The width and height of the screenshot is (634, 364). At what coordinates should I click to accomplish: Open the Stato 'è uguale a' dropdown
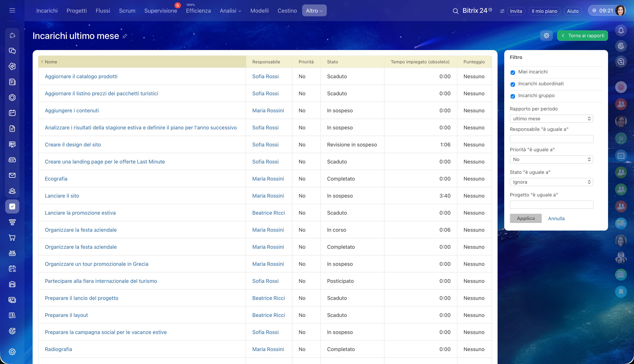click(551, 182)
